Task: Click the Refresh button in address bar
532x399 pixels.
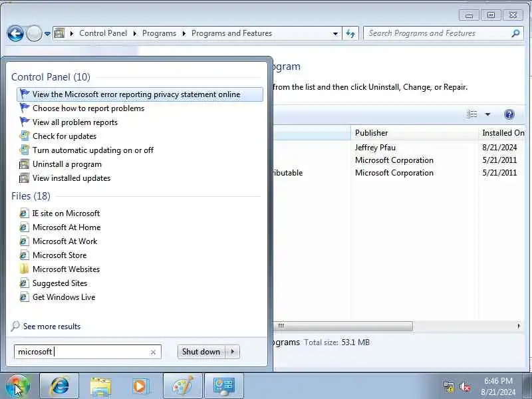Action: point(350,34)
